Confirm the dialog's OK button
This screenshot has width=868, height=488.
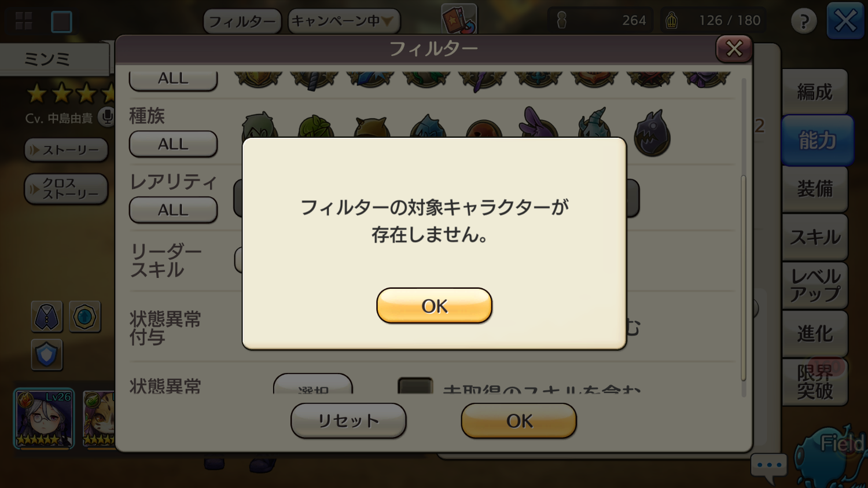click(434, 306)
